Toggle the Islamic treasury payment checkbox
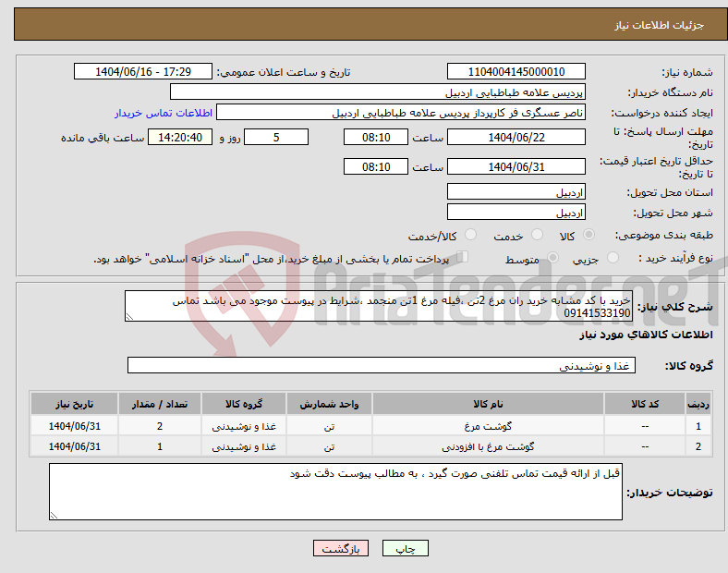Image resolution: width=728 pixels, height=573 pixels. 463,257
